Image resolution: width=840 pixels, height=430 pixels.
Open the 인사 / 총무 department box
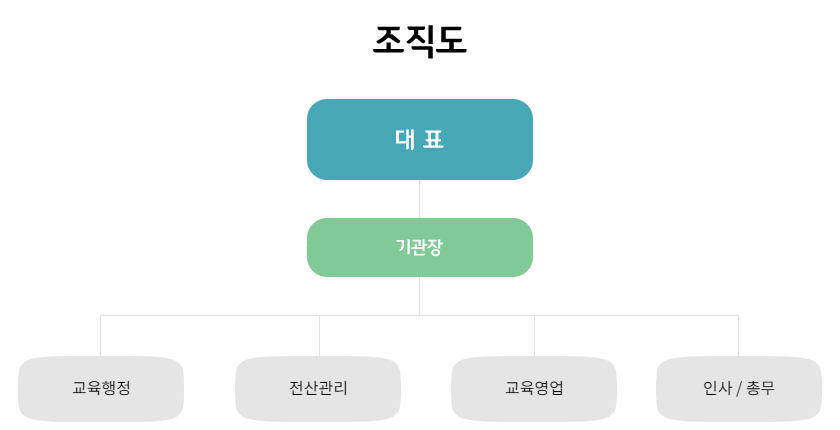[x=739, y=389]
